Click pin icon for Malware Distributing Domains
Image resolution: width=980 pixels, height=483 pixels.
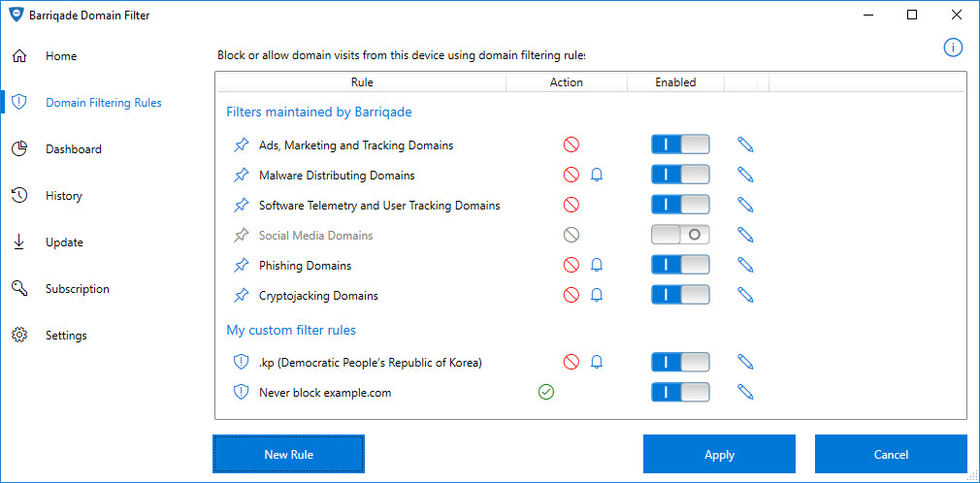(242, 175)
